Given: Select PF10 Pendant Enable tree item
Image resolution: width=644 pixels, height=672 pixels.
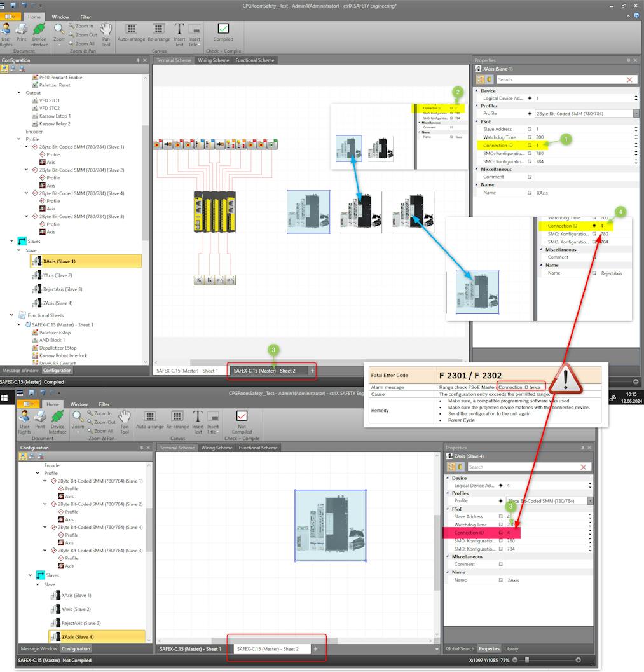Looking at the screenshot, I should (x=60, y=77).
